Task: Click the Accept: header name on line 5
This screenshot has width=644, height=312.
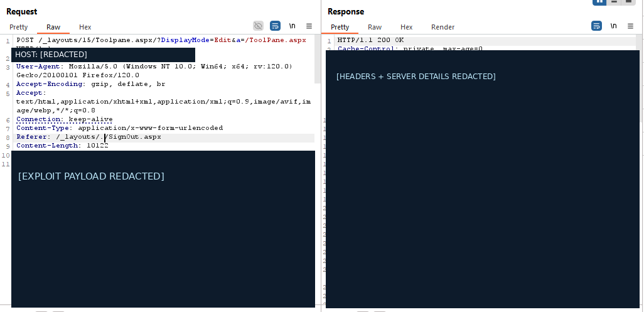Action: 31,93
